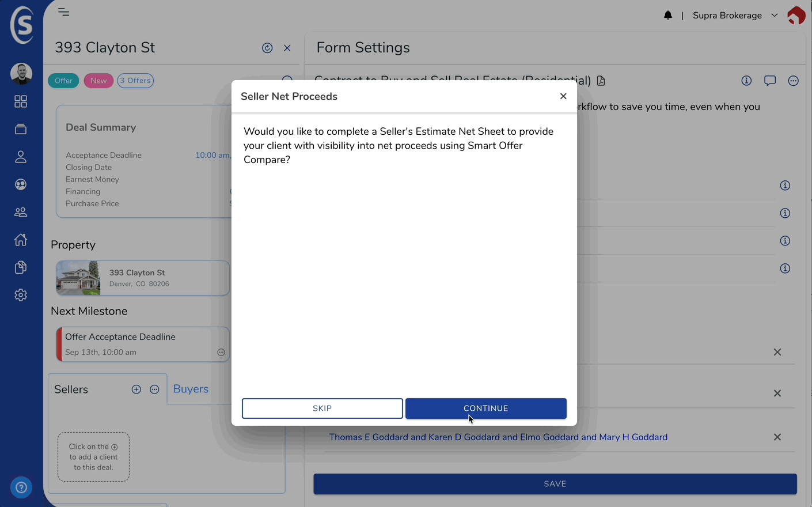Click the 10:00 am Acceptance Deadline value
The width and height of the screenshot is (812, 507).
213,155
